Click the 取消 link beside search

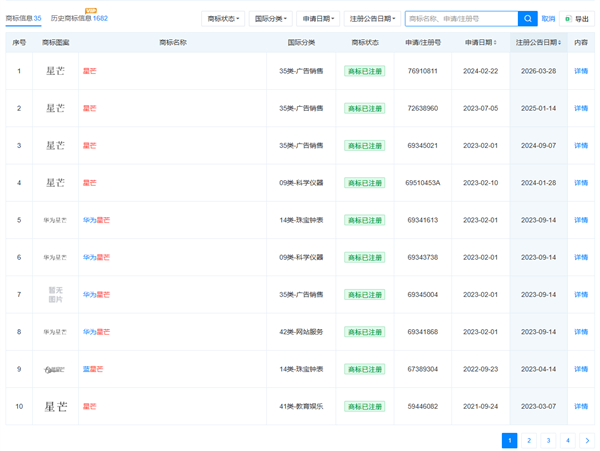pyautogui.click(x=548, y=19)
